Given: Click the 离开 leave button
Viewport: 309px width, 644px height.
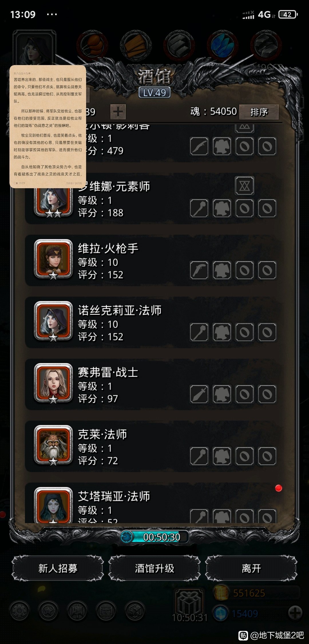Looking at the screenshot, I should tap(251, 568).
